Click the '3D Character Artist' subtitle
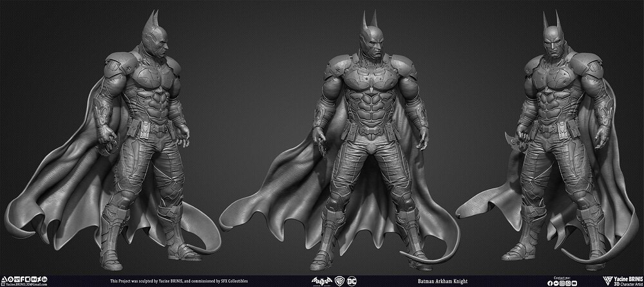644x287 pixels. tap(629, 284)
